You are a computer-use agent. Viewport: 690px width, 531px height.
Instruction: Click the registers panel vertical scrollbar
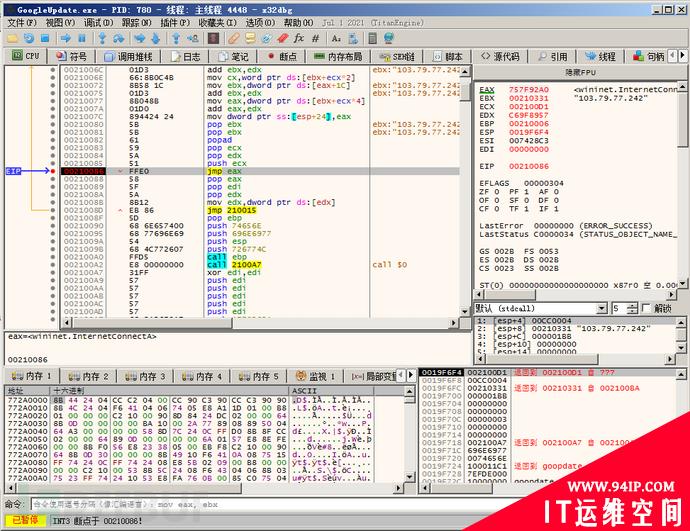click(x=682, y=185)
